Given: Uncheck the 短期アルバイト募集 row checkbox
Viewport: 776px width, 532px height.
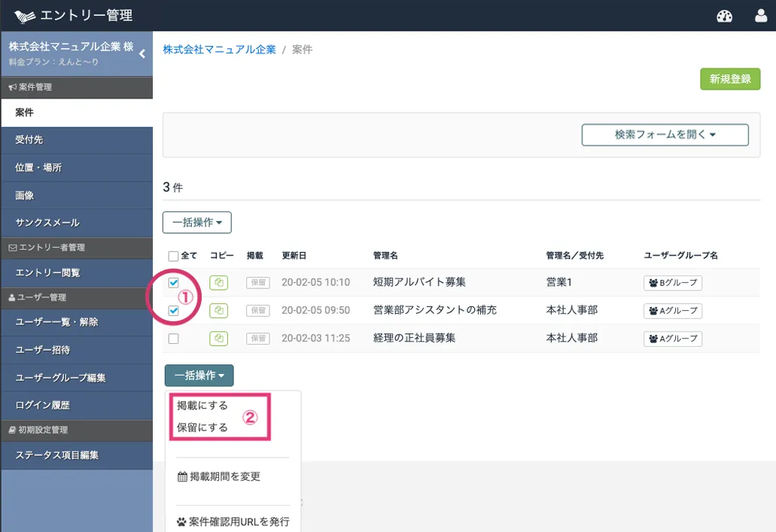Looking at the screenshot, I should pyautogui.click(x=174, y=283).
